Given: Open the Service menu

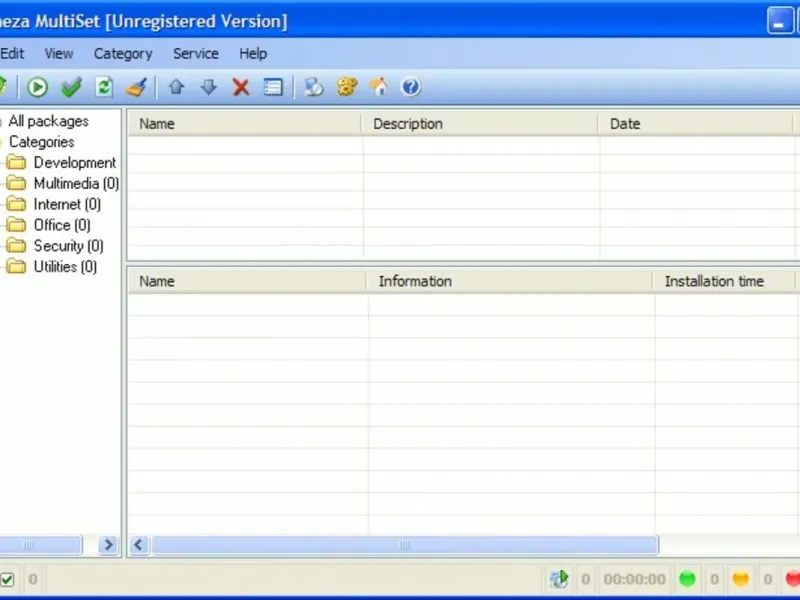Looking at the screenshot, I should coord(196,54).
